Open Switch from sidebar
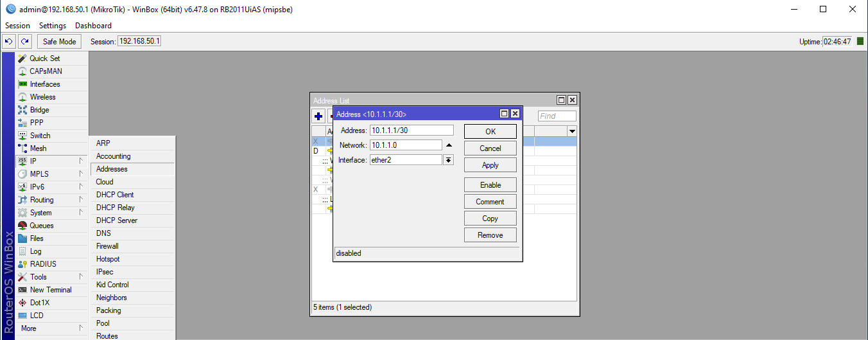 pos(51,136)
